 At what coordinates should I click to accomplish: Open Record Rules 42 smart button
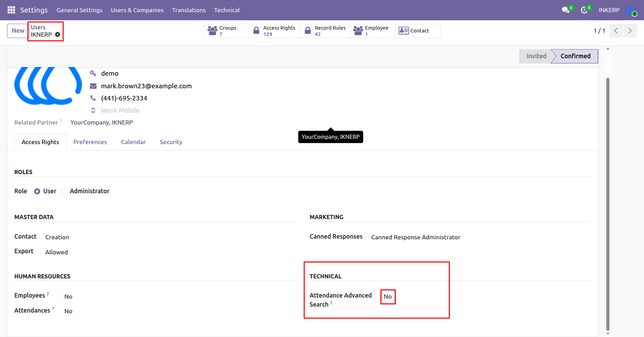click(325, 31)
